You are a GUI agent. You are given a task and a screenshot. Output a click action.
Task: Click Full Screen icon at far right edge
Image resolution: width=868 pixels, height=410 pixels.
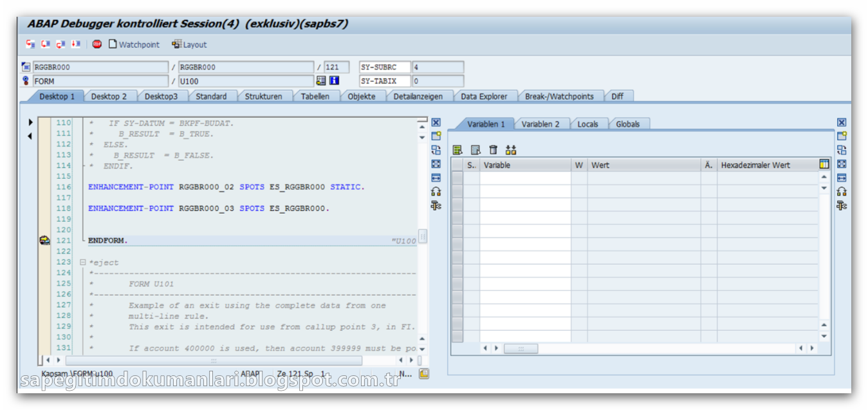click(842, 163)
